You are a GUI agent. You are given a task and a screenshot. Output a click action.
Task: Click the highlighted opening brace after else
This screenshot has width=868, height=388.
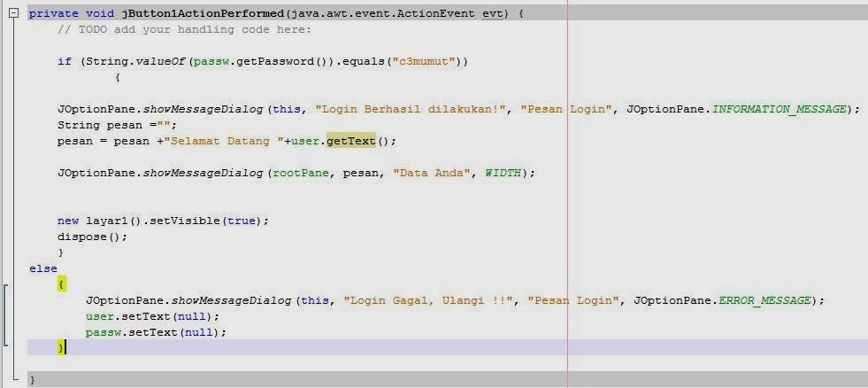[x=61, y=284]
